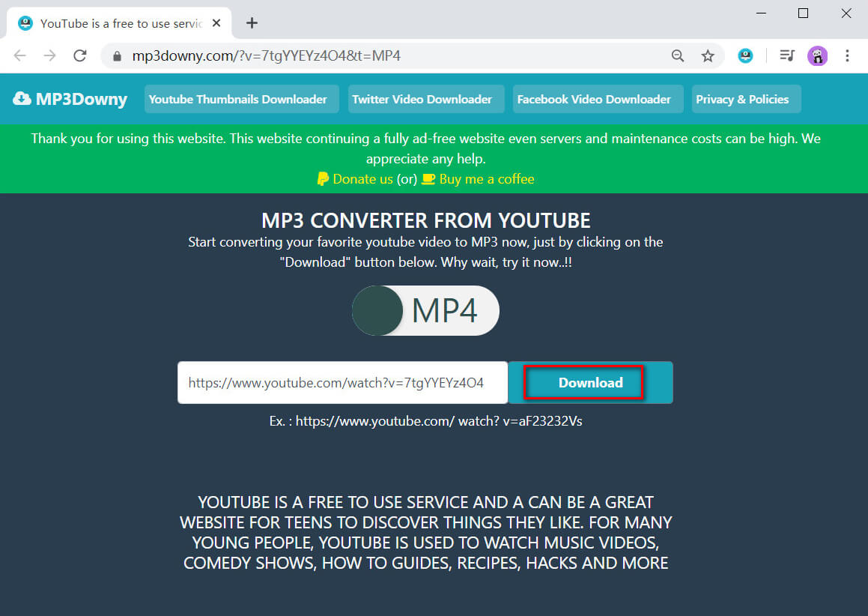
Task: Reload the current page
Action: (x=80, y=55)
